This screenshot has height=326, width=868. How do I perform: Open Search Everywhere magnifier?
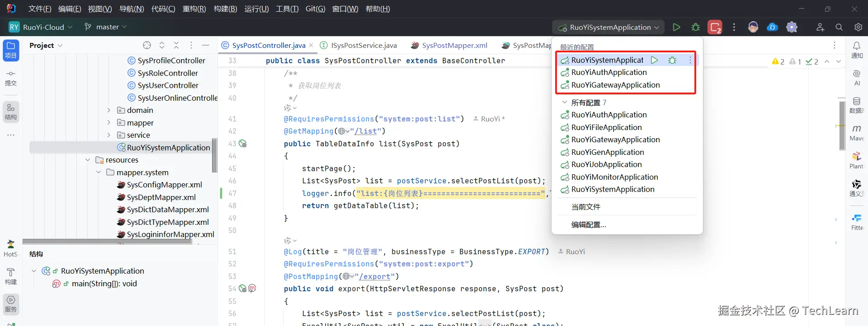[839, 27]
